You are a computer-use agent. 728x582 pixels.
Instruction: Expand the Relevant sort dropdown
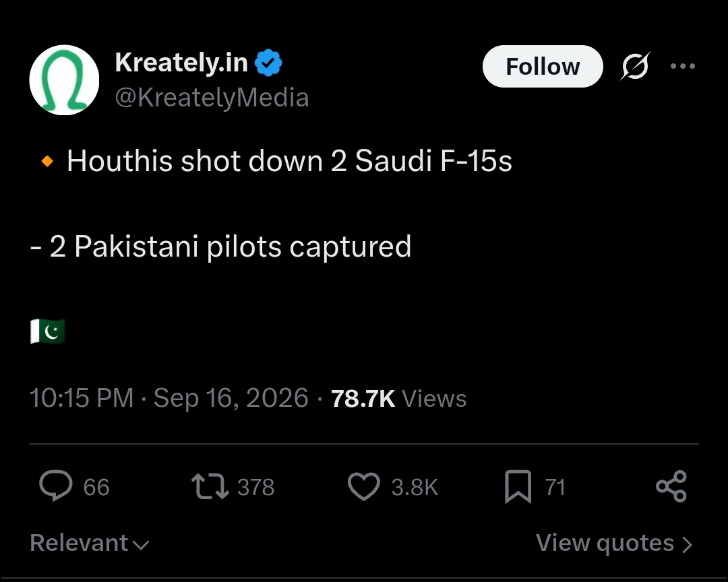[89, 543]
